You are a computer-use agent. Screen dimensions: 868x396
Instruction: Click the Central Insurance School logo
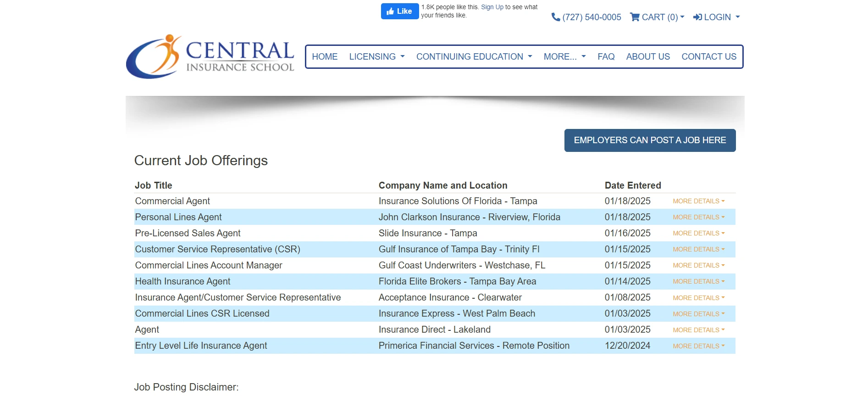[x=210, y=56]
